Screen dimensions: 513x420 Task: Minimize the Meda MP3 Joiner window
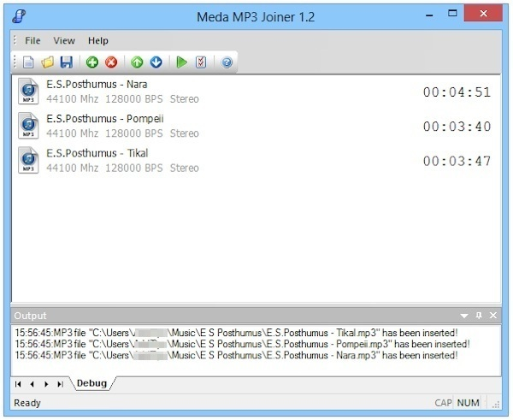[x=429, y=15]
